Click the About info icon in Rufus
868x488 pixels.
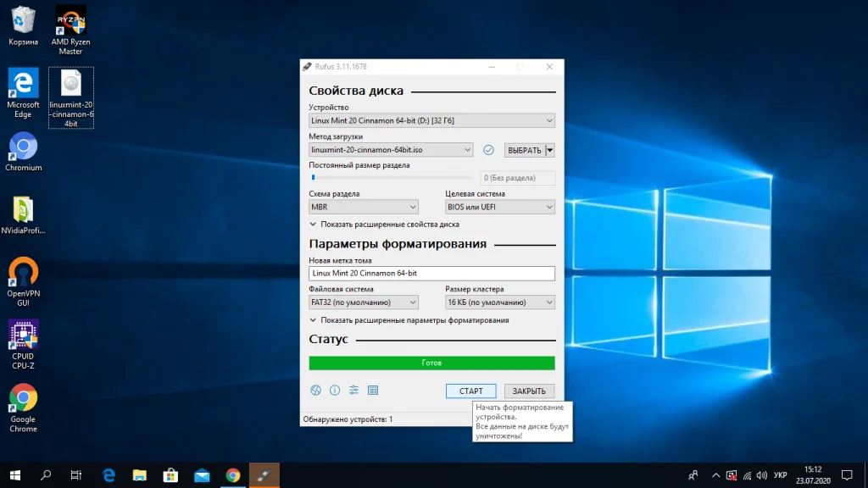[x=335, y=391]
